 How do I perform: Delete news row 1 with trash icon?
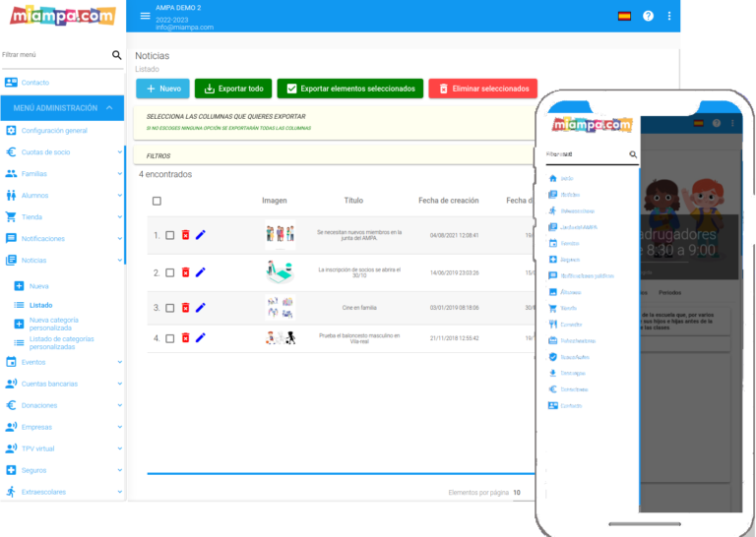(x=185, y=235)
